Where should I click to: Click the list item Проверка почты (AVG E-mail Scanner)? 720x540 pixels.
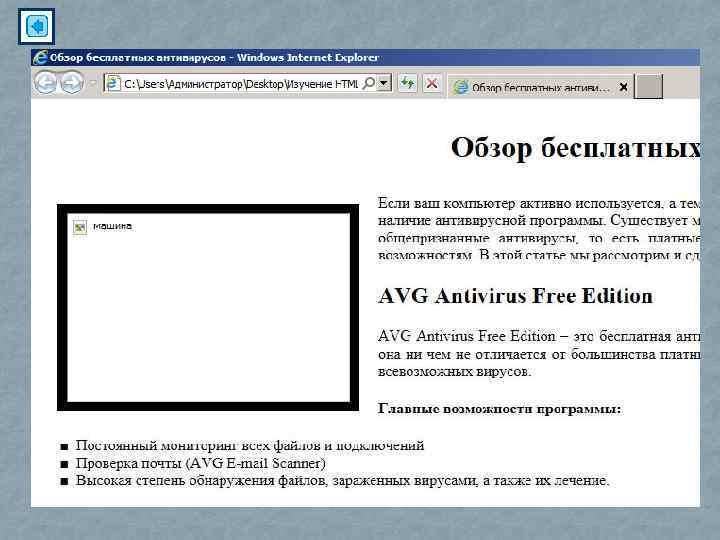201,463
